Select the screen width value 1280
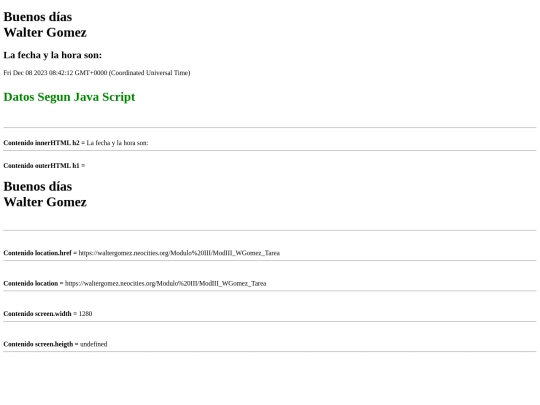 85,314
